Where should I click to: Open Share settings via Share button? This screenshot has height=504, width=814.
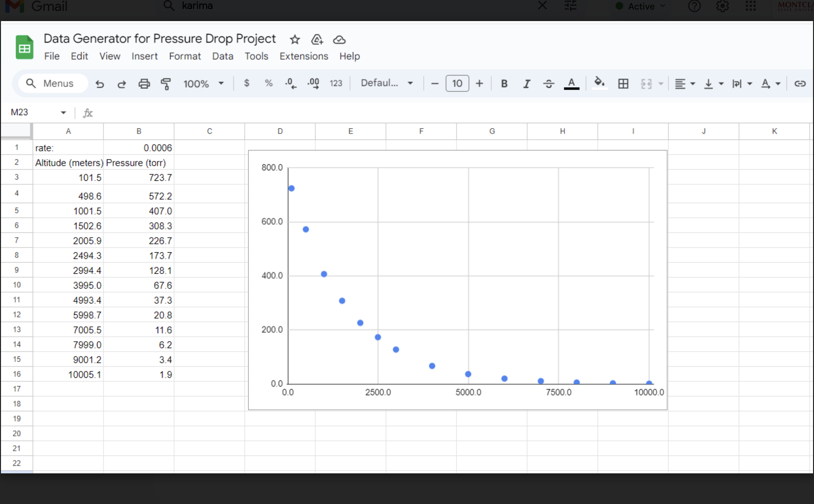pos(317,40)
